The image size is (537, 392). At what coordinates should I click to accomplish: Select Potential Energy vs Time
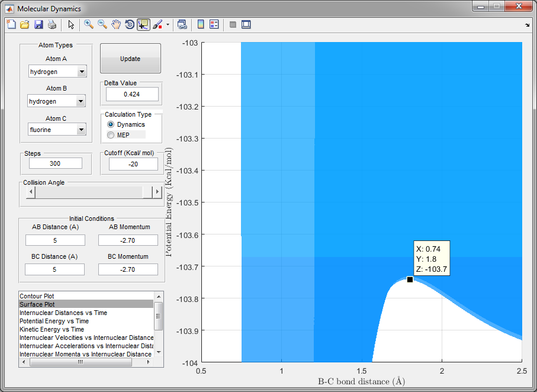tap(86, 321)
